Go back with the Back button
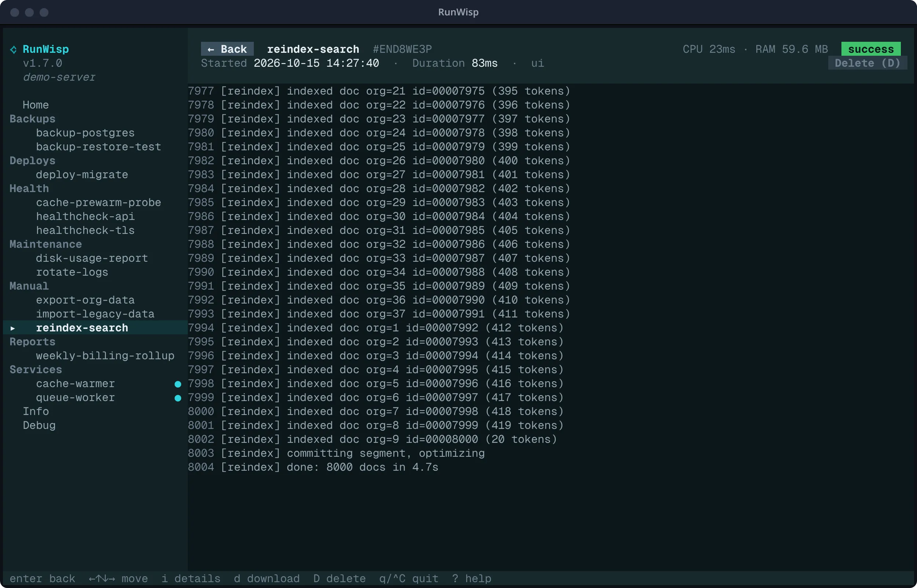Viewport: 917px width, 588px height. point(227,49)
